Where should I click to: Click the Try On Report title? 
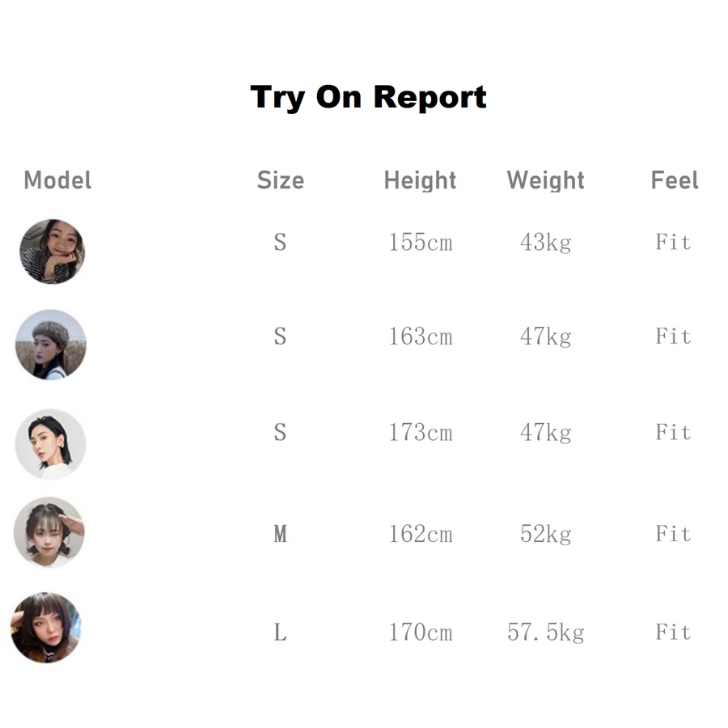[x=368, y=97]
